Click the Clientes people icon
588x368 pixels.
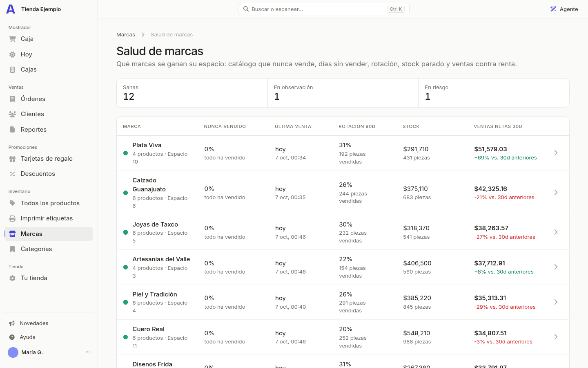tap(12, 114)
